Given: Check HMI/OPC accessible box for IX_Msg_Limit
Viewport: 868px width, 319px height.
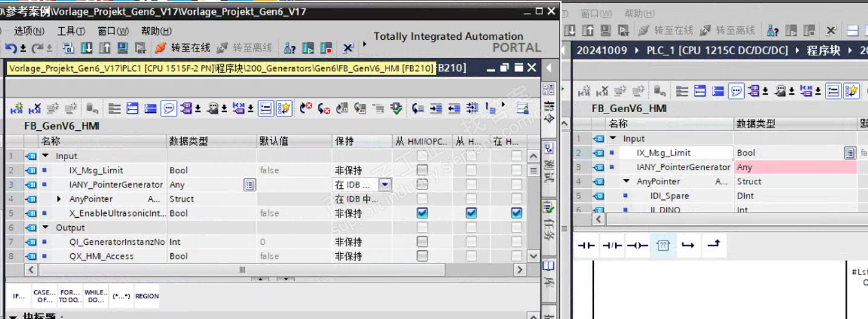Looking at the screenshot, I should (422, 170).
